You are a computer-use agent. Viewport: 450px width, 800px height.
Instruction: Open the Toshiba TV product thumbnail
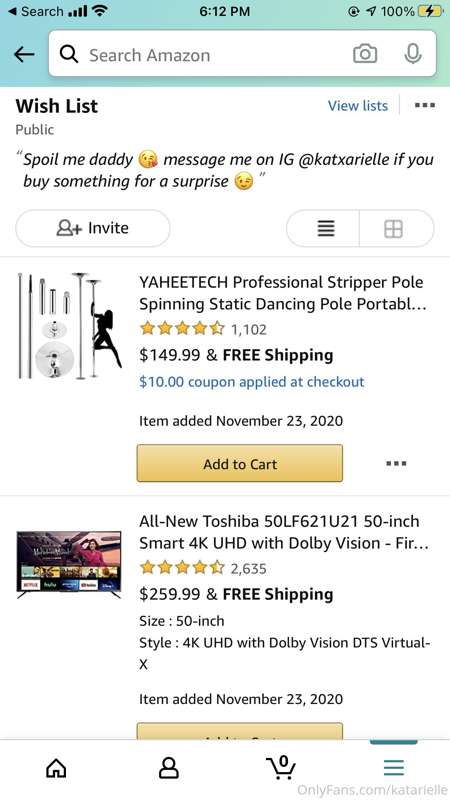coord(69,564)
